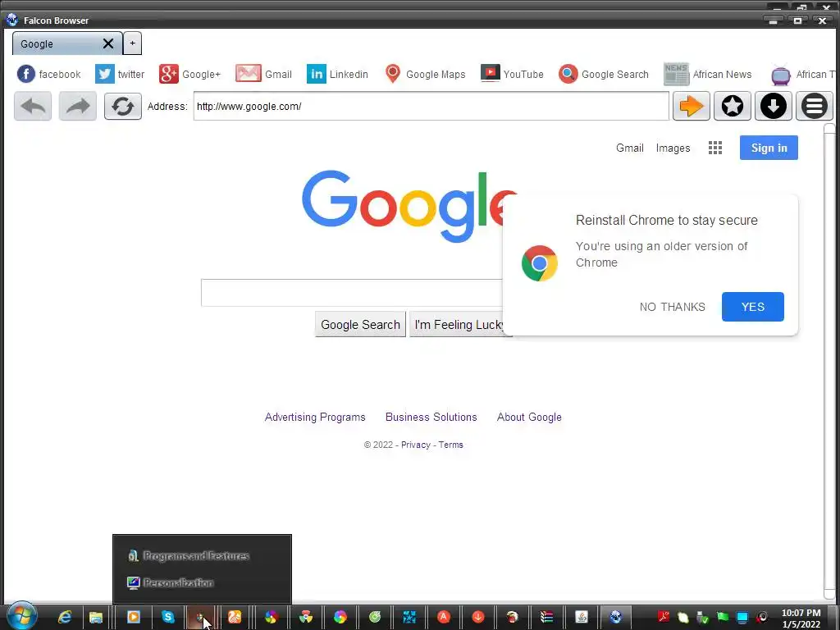This screenshot has height=630, width=840.
Task: Open Skype from the taskbar
Action: coord(167,617)
